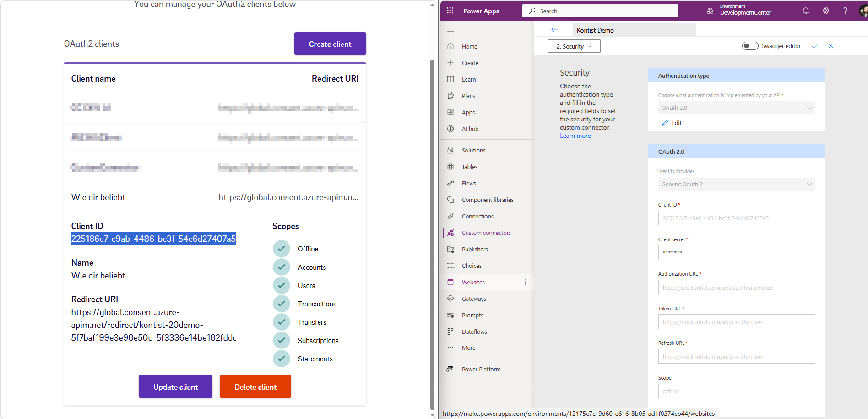Image resolution: width=868 pixels, height=419 pixels.
Task: Click into the Client secret field
Action: click(736, 253)
